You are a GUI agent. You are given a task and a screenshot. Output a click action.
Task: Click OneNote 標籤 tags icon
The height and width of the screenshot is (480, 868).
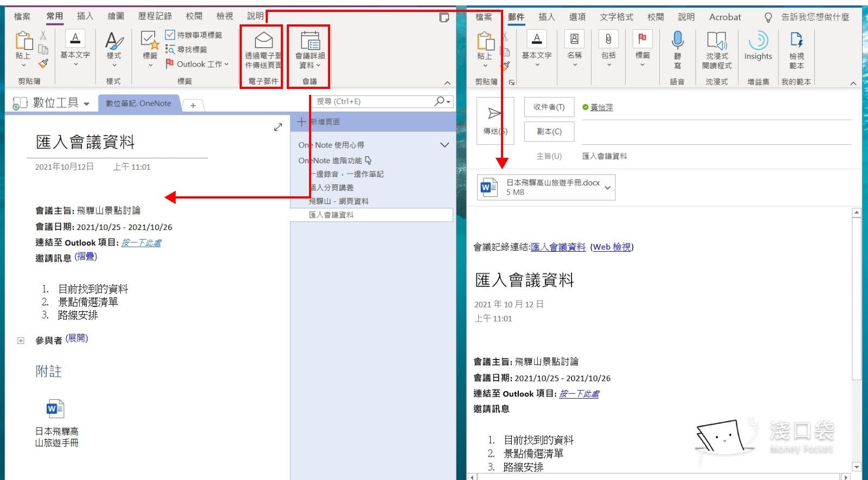point(150,41)
